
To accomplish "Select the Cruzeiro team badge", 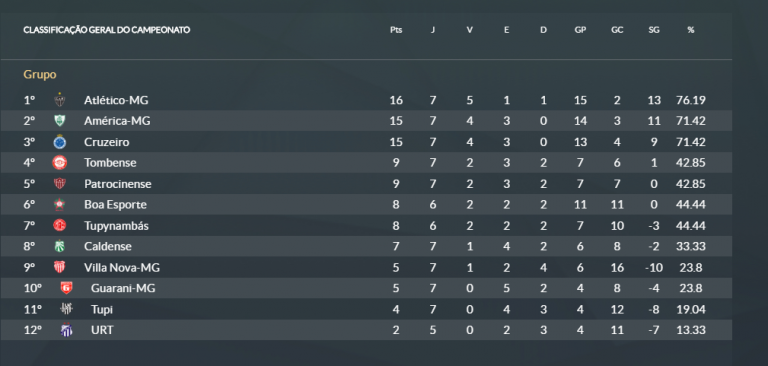I will 60,142.
